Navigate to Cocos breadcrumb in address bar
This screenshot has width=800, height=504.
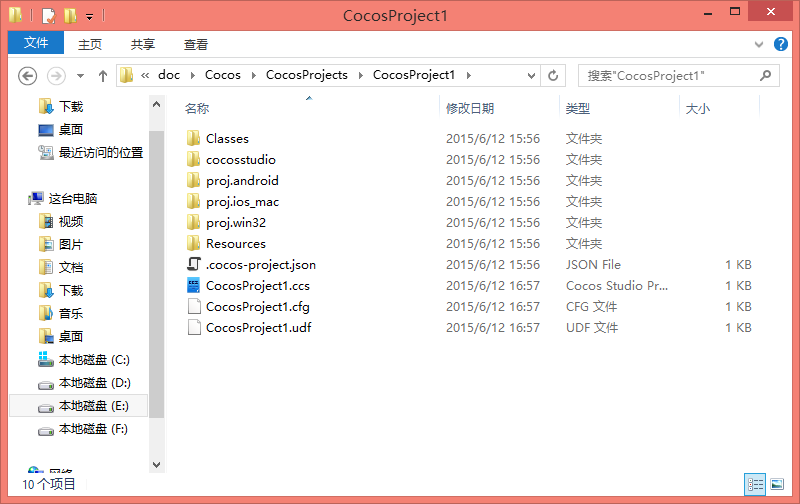tap(222, 75)
